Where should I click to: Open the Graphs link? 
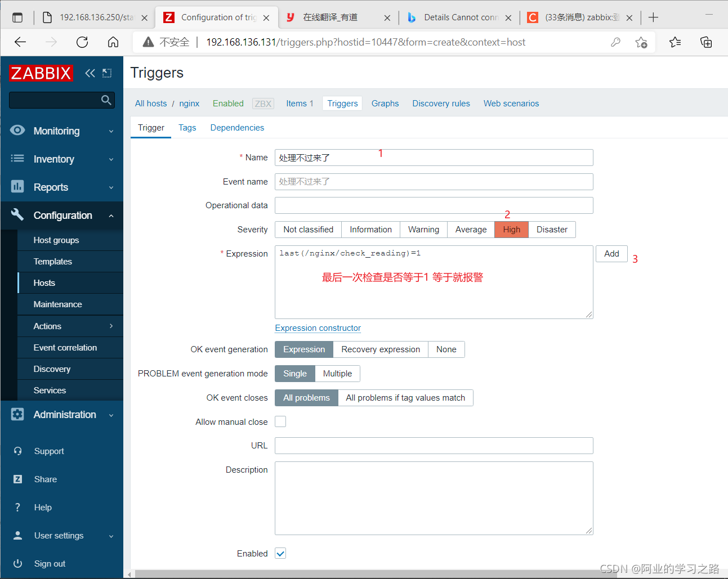(x=385, y=104)
